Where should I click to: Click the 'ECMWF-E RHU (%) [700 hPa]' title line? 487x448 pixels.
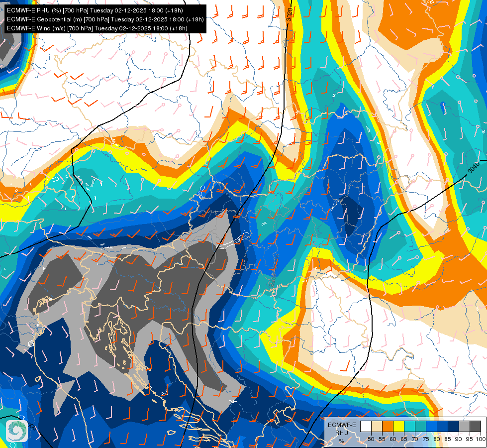coord(95,10)
